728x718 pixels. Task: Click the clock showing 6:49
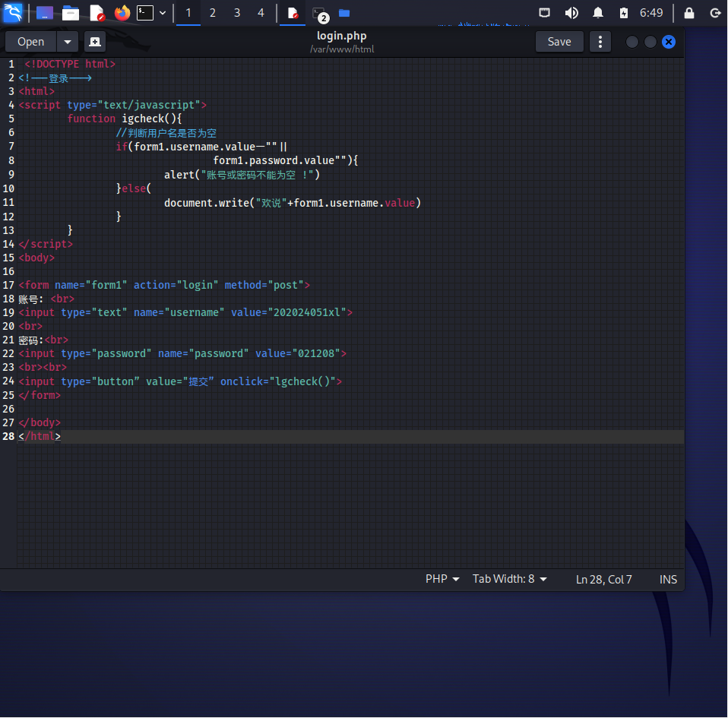[x=651, y=13]
